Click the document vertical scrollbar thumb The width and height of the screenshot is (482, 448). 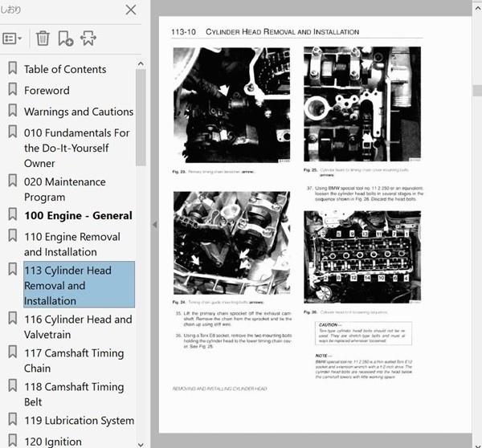coord(477,91)
